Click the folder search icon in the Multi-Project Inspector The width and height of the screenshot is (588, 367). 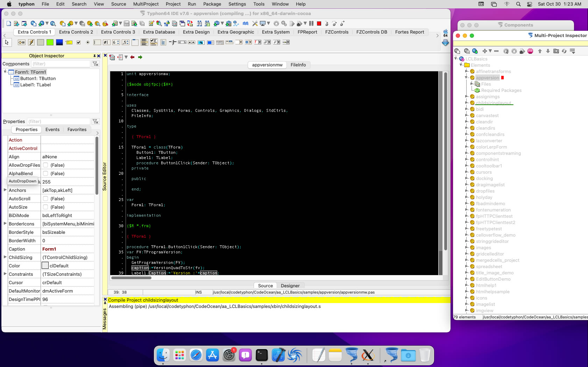coord(556,51)
